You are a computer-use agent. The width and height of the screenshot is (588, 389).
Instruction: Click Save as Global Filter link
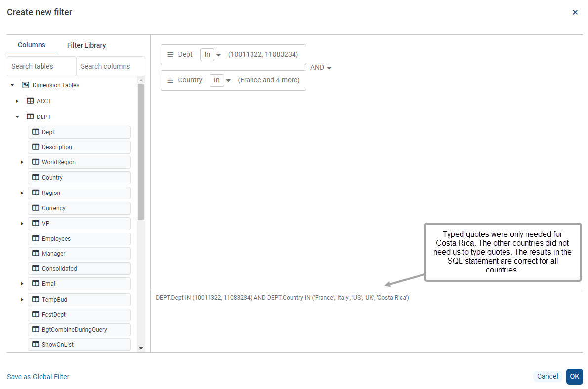pos(38,377)
